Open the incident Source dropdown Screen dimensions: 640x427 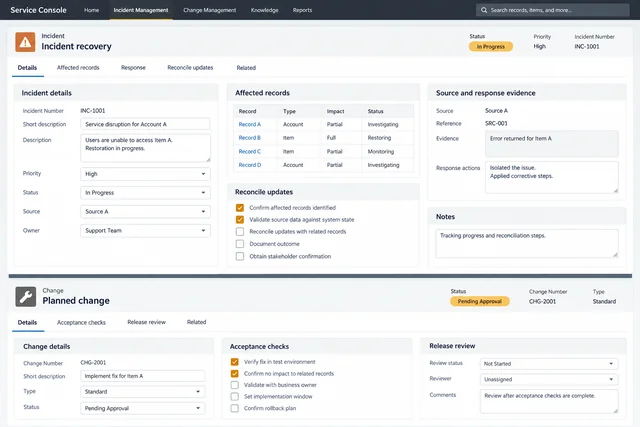click(x=145, y=211)
